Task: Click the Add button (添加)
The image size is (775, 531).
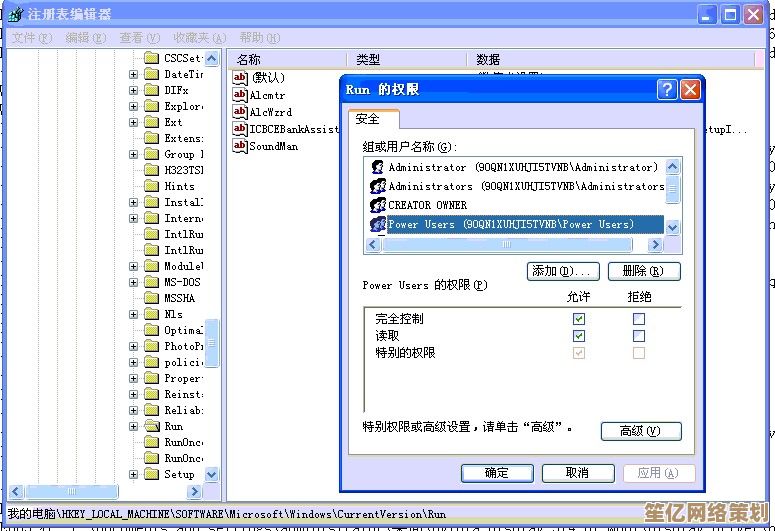Action: tap(563, 271)
